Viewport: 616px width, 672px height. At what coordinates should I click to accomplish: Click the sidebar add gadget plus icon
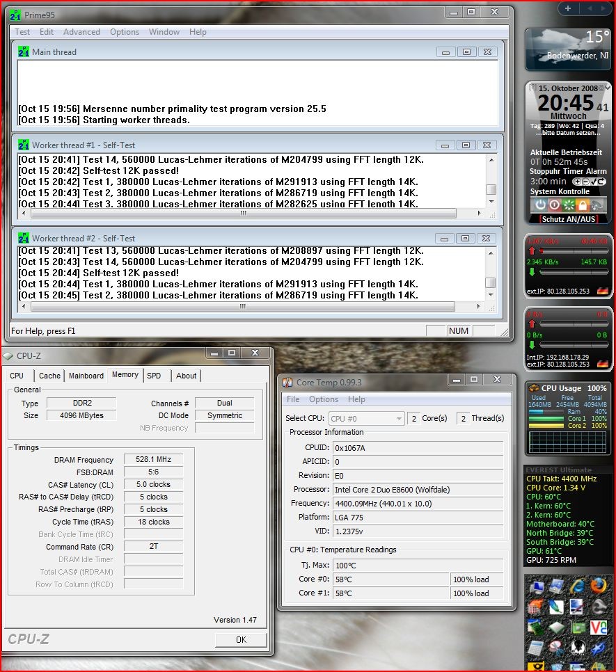567,8
